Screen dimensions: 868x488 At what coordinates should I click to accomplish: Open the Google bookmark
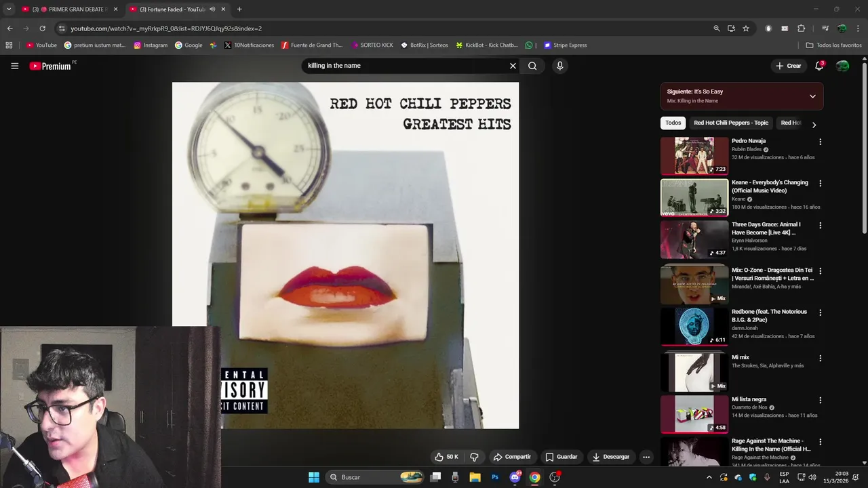click(x=189, y=45)
